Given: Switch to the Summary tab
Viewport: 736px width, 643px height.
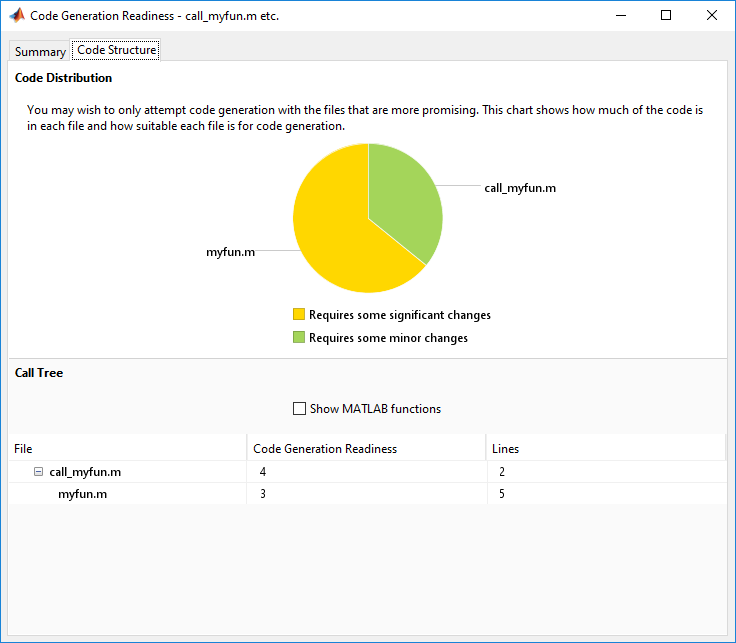Looking at the screenshot, I should click(40, 51).
